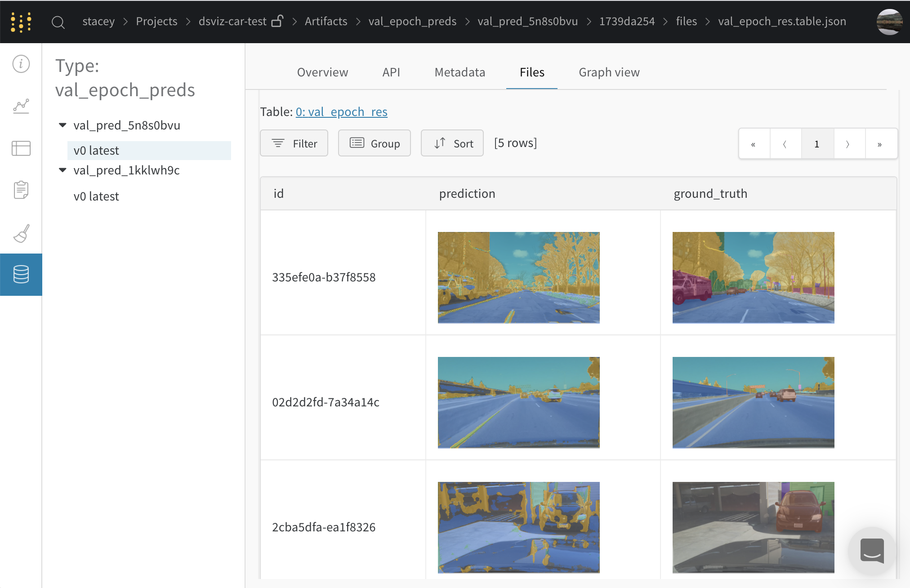Switch to the API tab
The height and width of the screenshot is (588, 910).
click(391, 72)
